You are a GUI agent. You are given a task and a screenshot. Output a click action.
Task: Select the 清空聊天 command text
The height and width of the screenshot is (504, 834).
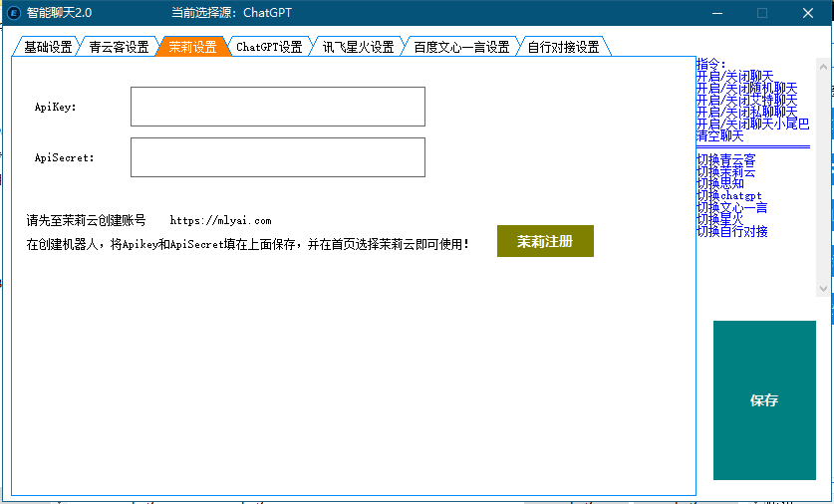(x=719, y=135)
